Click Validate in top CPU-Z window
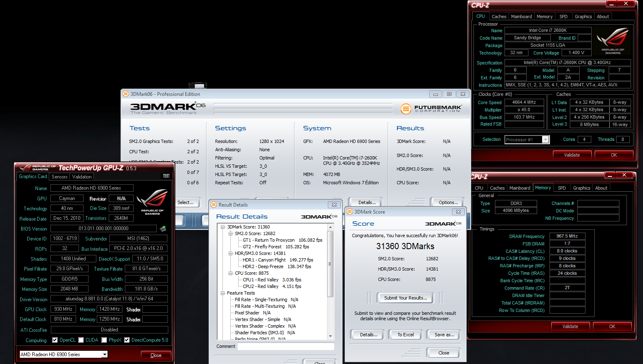 point(572,155)
